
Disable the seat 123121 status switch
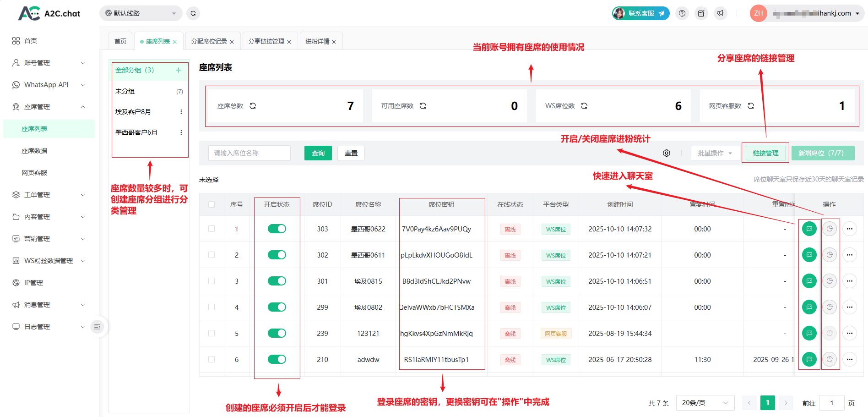click(x=277, y=333)
